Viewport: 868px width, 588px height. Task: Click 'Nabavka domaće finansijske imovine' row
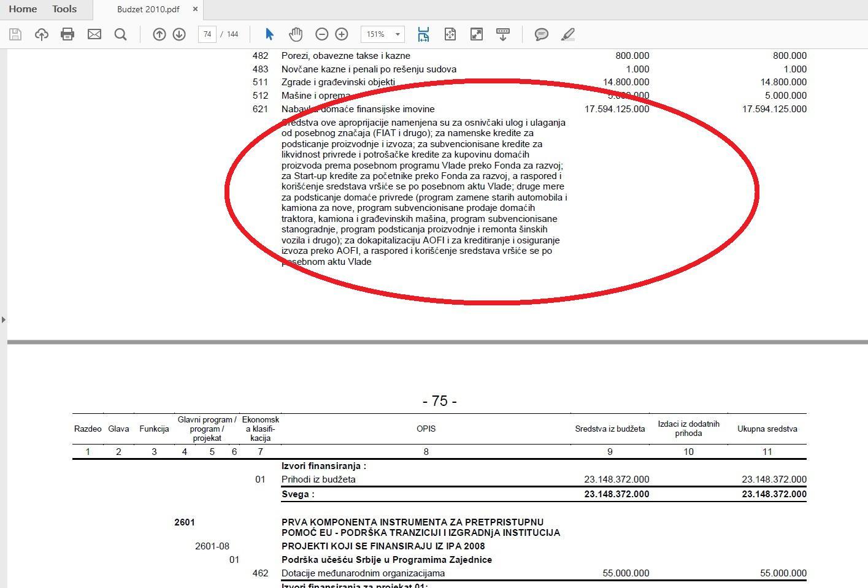point(358,109)
